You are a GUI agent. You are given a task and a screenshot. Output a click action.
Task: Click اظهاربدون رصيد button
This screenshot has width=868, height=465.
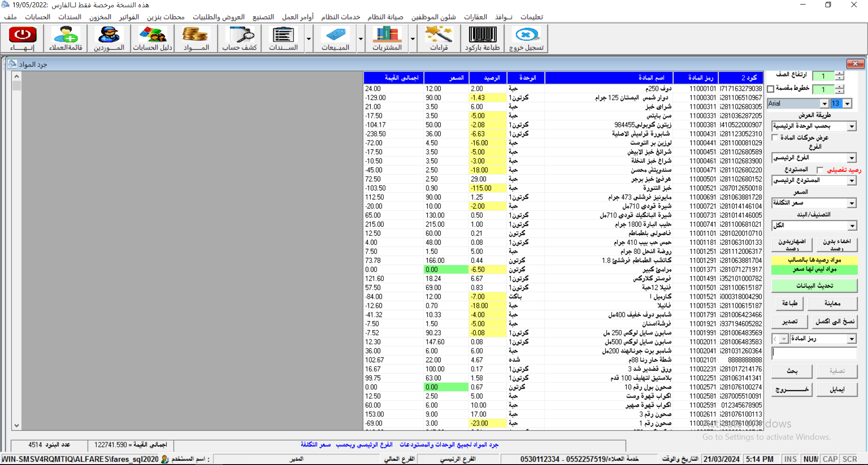(792, 245)
